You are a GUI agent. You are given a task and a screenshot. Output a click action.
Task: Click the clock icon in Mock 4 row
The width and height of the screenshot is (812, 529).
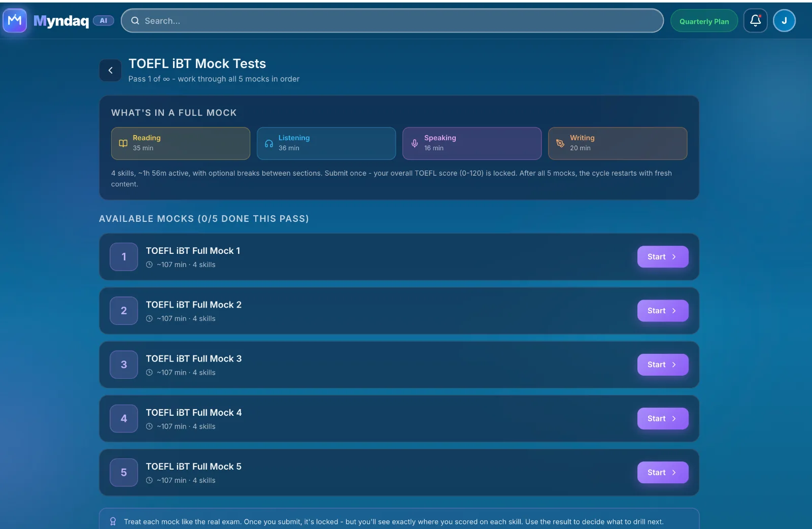tap(149, 426)
